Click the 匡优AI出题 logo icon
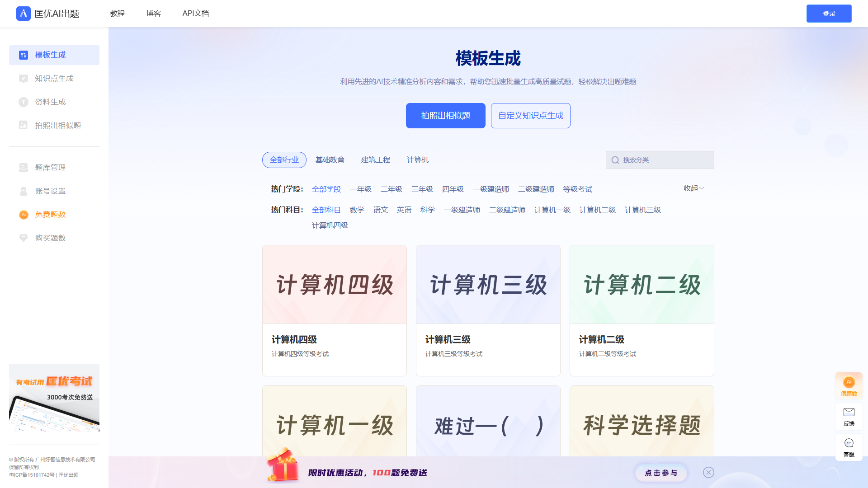The width and height of the screenshot is (868, 488). (x=24, y=14)
